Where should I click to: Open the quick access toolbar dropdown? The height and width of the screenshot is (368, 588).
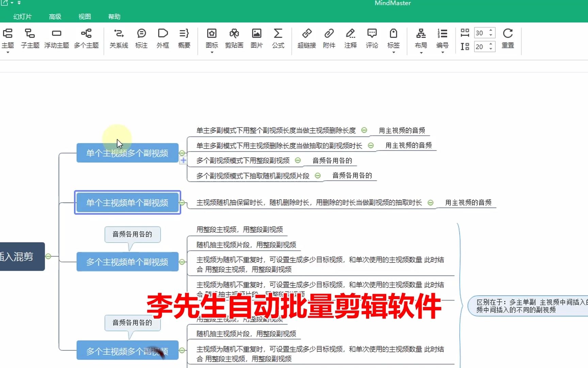19,3
